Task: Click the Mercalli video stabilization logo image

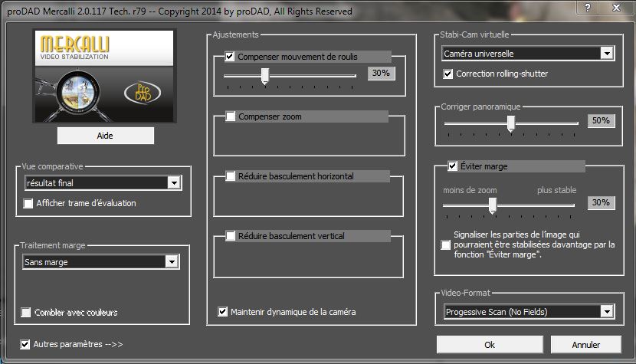Action: (x=105, y=77)
